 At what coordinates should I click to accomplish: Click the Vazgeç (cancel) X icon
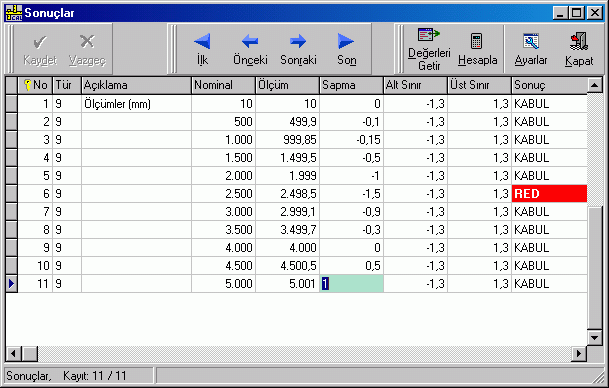tap(87, 41)
